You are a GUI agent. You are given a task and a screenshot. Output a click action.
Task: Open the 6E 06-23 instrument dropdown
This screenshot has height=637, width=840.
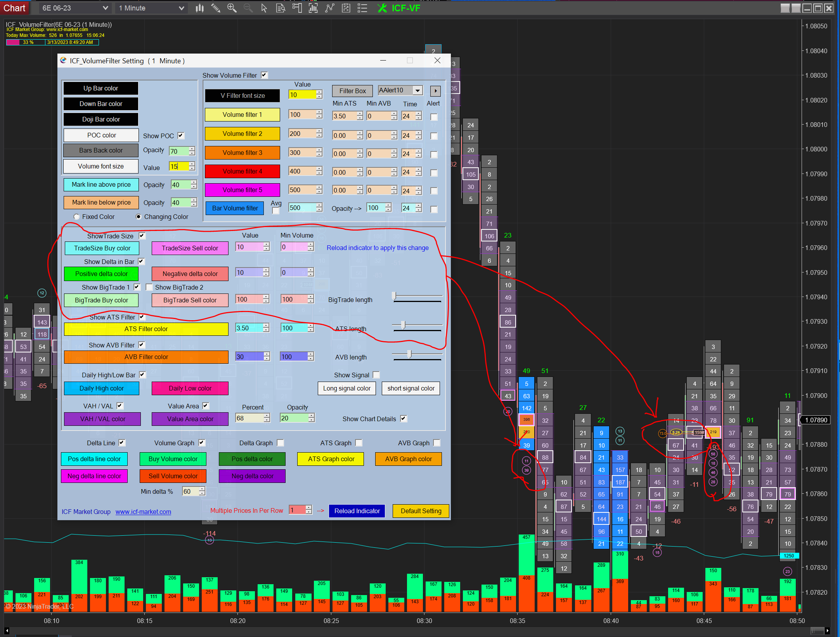(x=74, y=8)
